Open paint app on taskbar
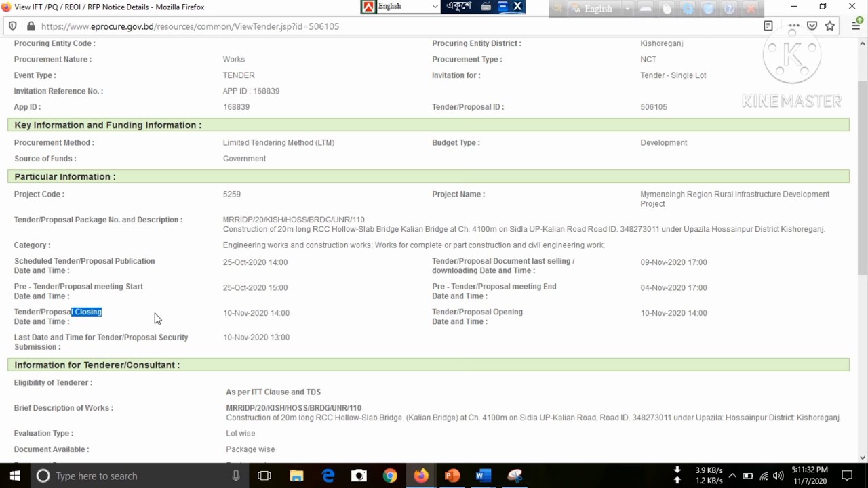 point(515,476)
